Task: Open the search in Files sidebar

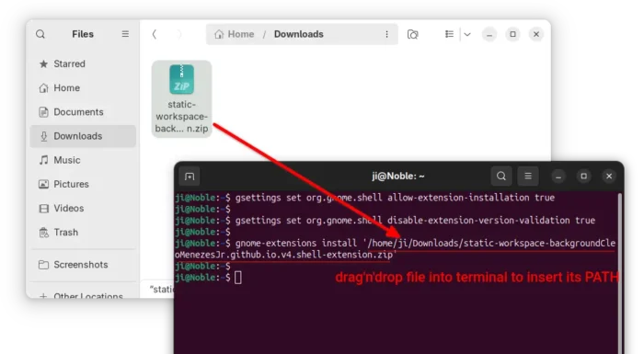Action: tap(40, 34)
